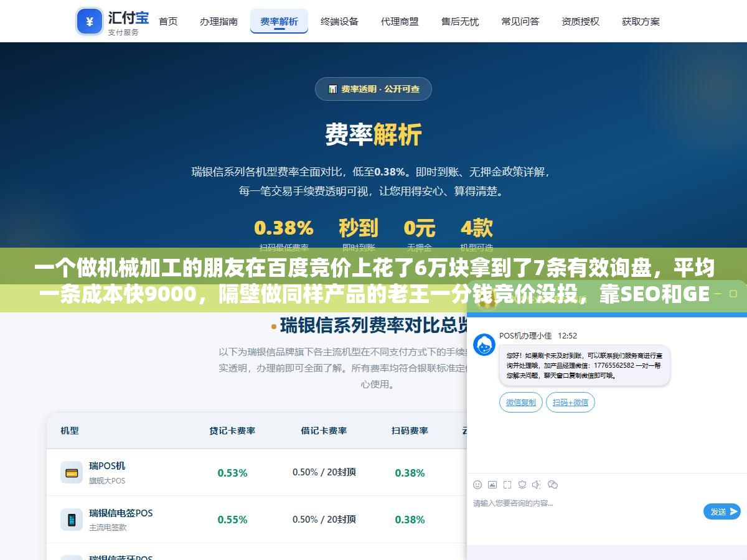This screenshot has height=560, width=747.
Task: Click 0.50% / 20封顶 in 瑞POS机 row
Action: point(324,472)
